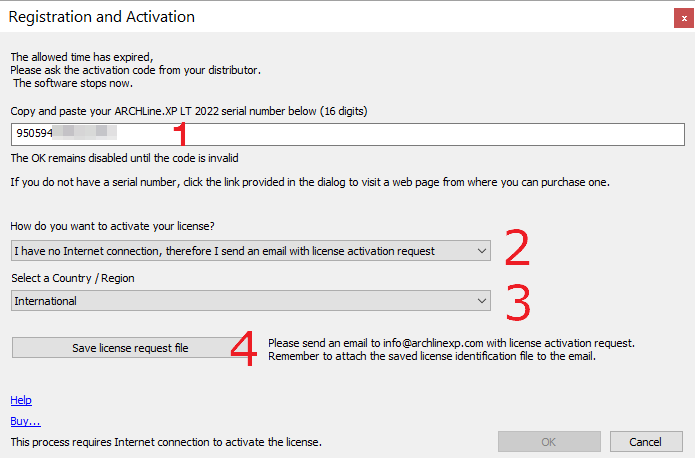Open the Help link
The width and height of the screenshot is (695, 458).
pos(21,400)
